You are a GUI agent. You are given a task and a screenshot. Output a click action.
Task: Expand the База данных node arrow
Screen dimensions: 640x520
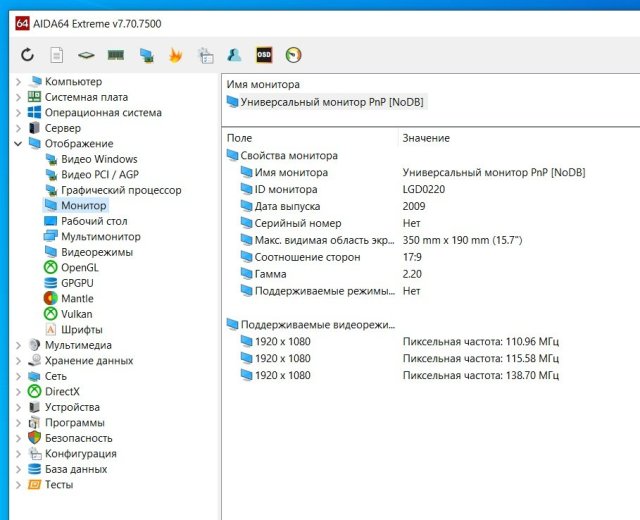point(18,469)
